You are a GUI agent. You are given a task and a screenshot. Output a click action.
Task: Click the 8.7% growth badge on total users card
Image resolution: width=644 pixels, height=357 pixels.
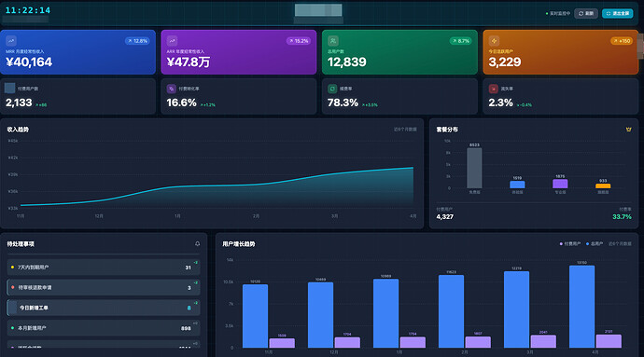coord(461,41)
